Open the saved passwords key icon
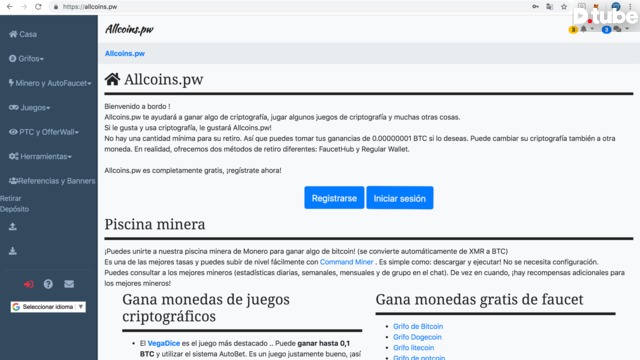Viewport: 640px width, 360px height. pyautogui.click(x=535, y=7)
